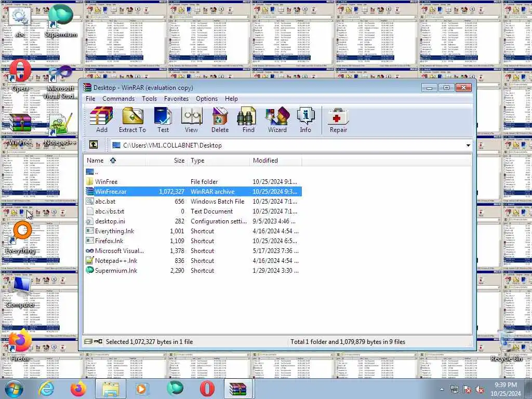Viewport: 532px width, 399px height.
Task: Expand the address path dropdown
Action: 468,145
